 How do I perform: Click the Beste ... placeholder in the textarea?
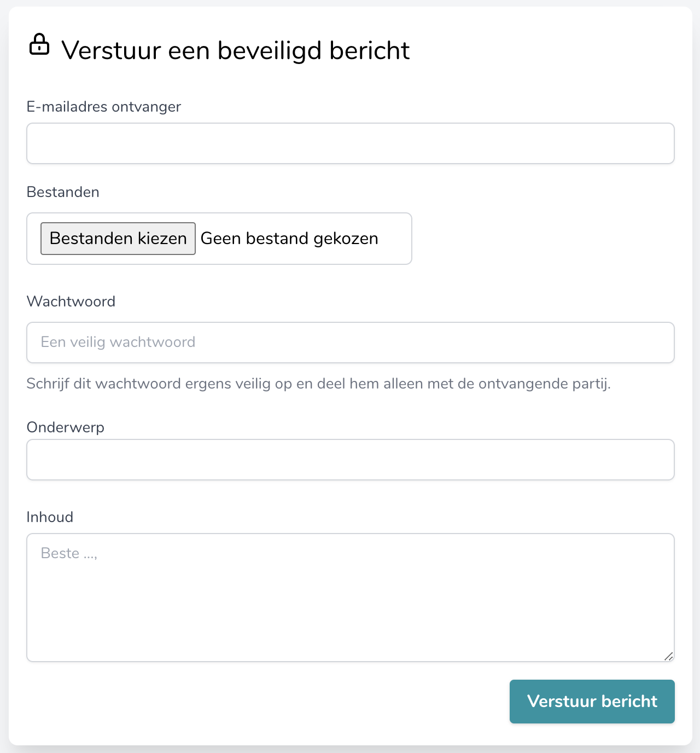click(x=69, y=553)
